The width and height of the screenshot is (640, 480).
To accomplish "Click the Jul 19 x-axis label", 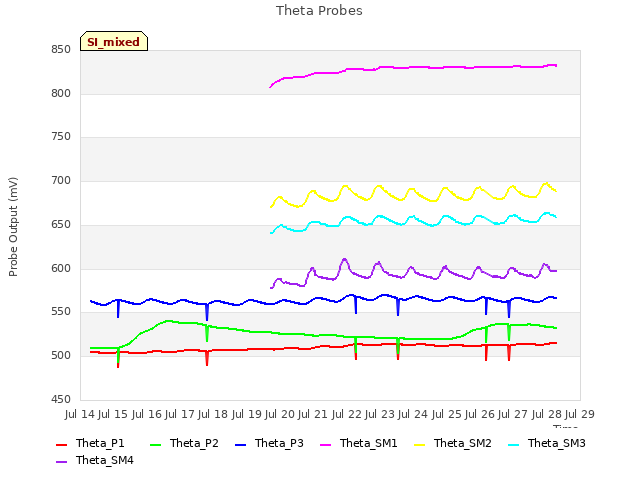I will (x=246, y=414).
